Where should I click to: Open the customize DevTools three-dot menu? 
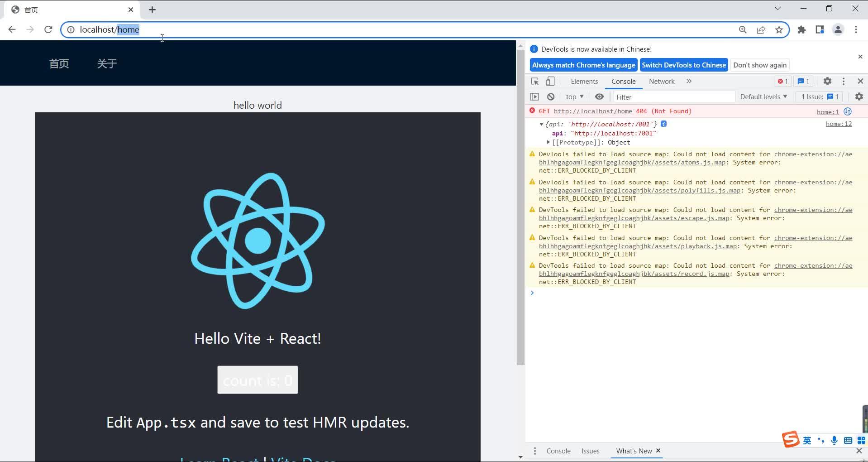(x=843, y=81)
